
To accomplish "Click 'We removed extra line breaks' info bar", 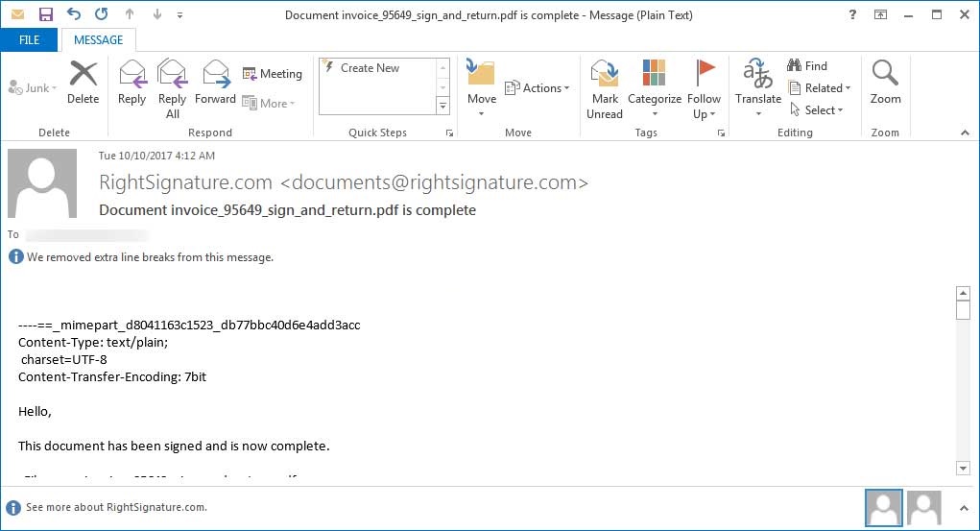I will point(150,257).
